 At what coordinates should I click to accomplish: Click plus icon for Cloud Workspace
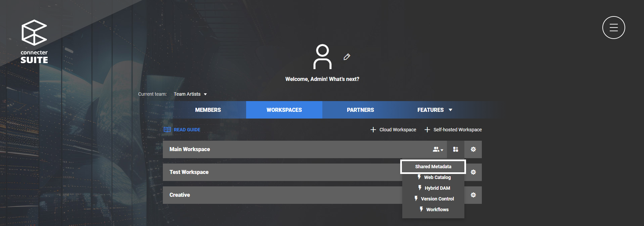click(x=373, y=130)
